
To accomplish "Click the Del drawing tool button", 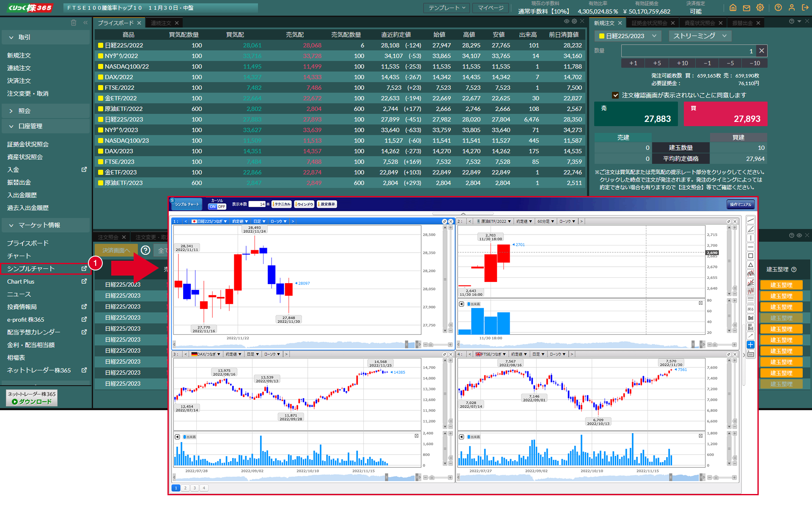I will coord(751,318).
